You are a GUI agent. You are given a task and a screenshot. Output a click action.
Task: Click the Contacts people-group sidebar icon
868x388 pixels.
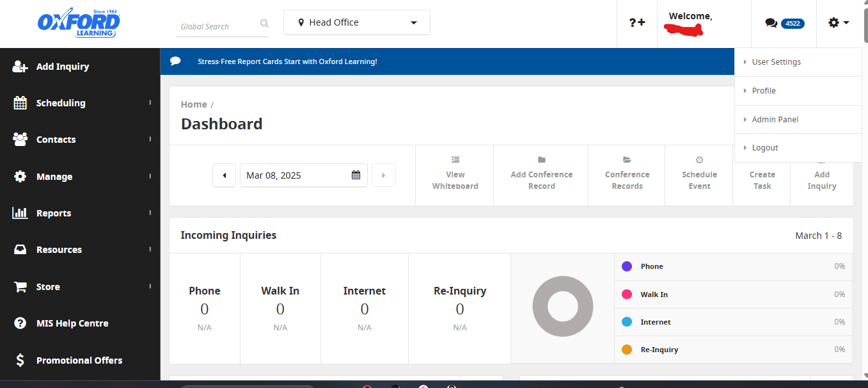(20, 139)
